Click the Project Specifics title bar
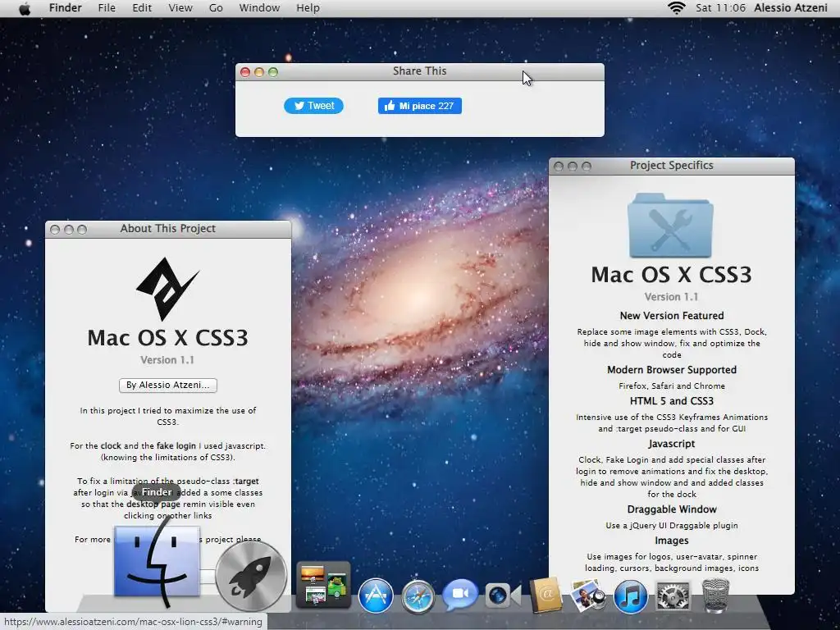The width and height of the screenshot is (840, 630). (x=672, y=166)
